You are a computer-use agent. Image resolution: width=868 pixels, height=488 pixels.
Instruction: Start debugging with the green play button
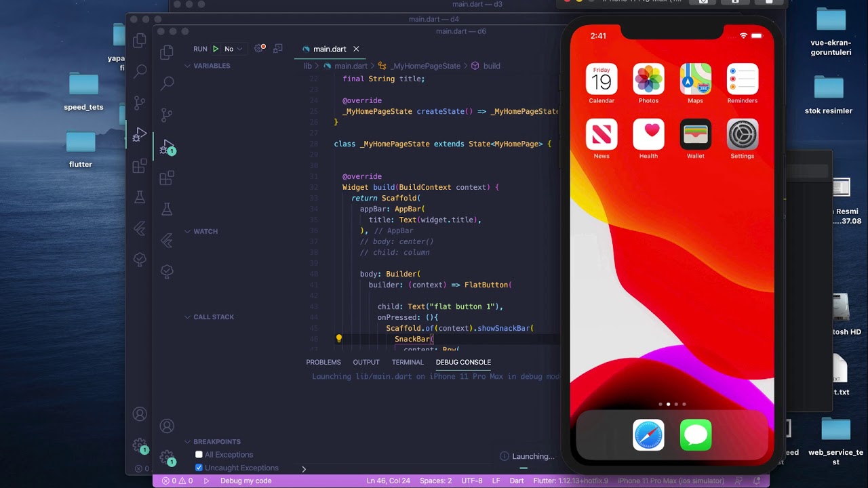click(x=216, y=49)
